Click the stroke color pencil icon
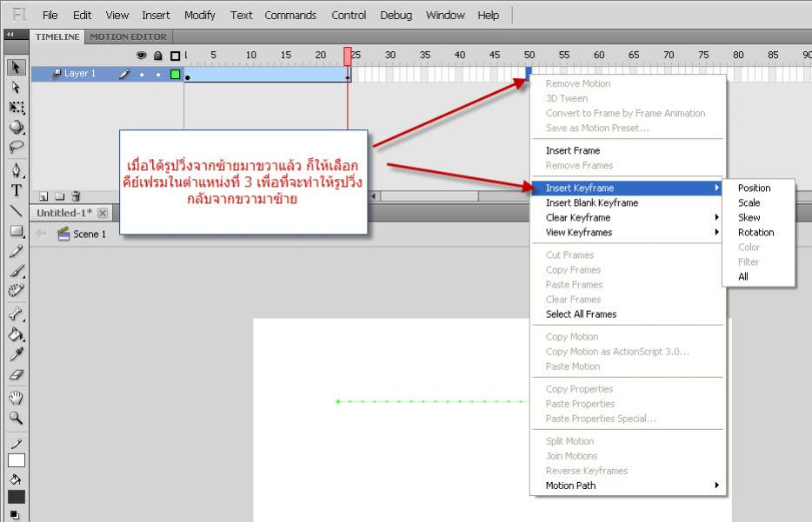The width and height of the screenshot is (812, 522). [x=16, y=443]
